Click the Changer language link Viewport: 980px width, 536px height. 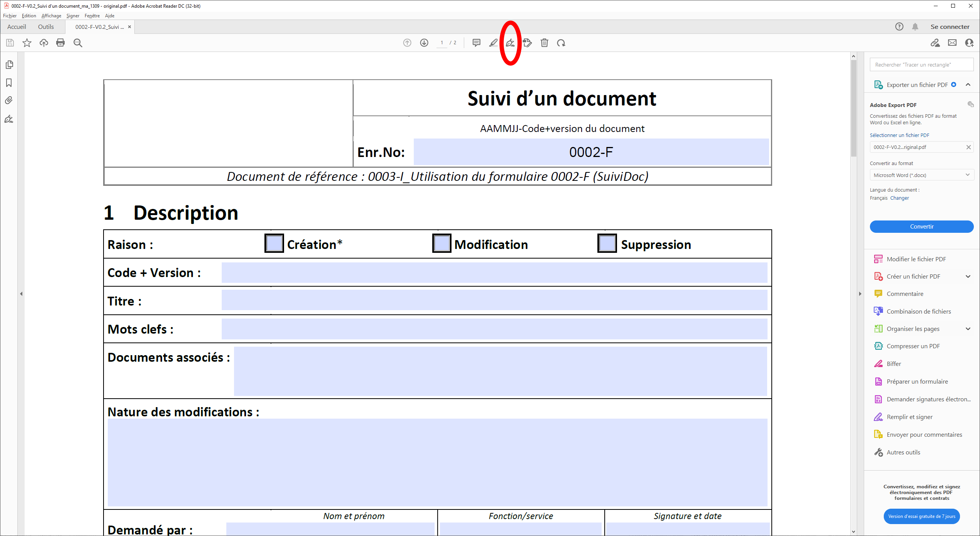pos(900,198)
